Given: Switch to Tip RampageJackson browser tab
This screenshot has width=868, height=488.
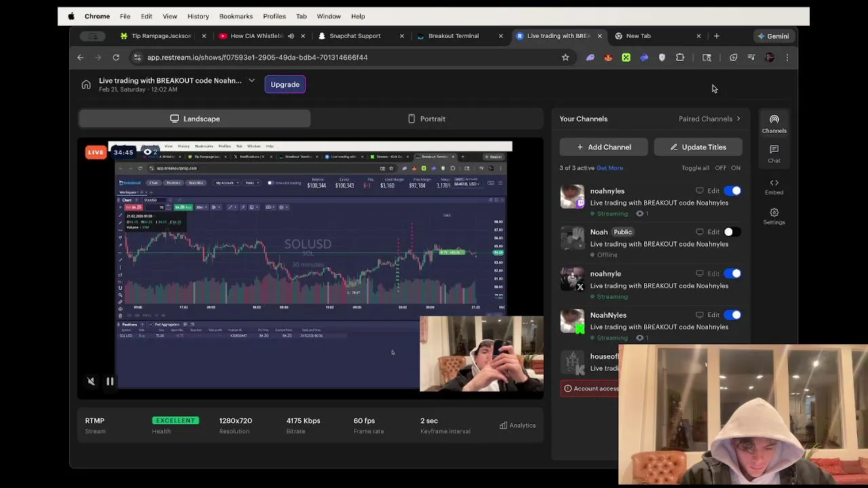Looking at the screenshot, I should point(161,36).
